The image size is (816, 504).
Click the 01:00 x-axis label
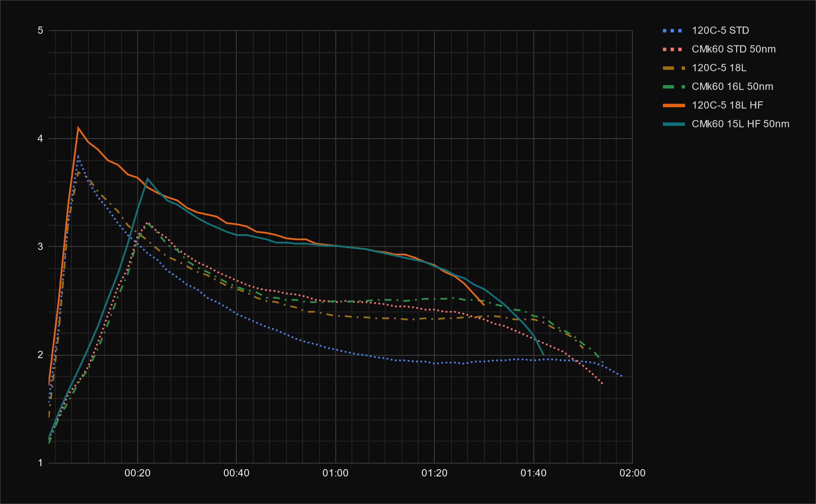click(x=335, y=473)
